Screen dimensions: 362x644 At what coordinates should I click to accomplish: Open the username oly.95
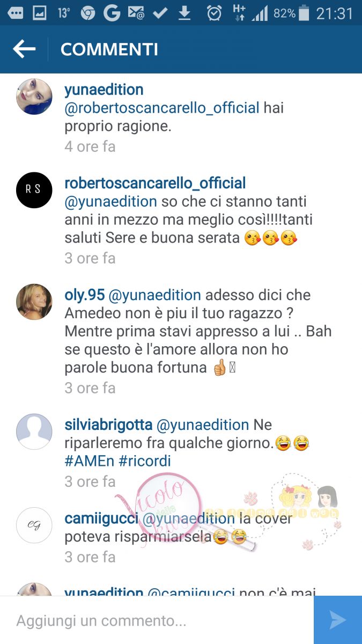84,295
